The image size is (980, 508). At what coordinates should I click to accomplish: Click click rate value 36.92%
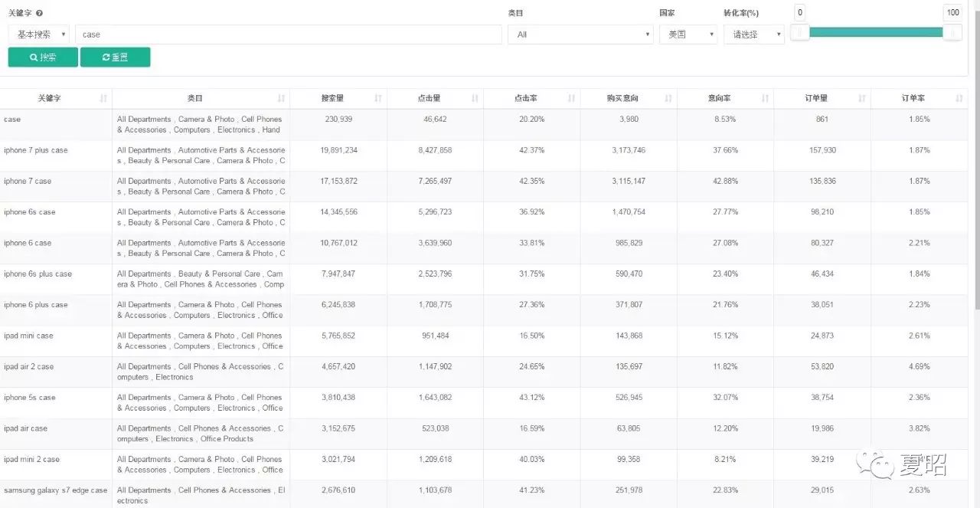[x=532, y=211]
